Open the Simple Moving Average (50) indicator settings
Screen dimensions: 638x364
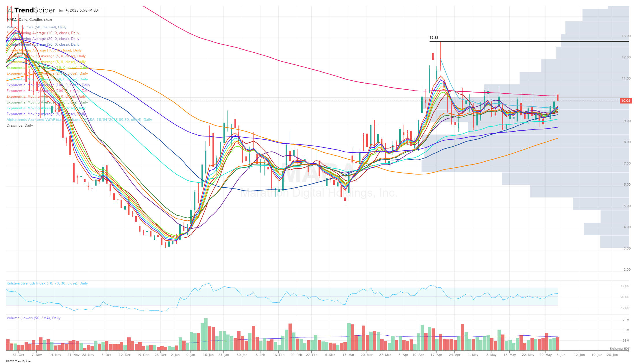43,44
